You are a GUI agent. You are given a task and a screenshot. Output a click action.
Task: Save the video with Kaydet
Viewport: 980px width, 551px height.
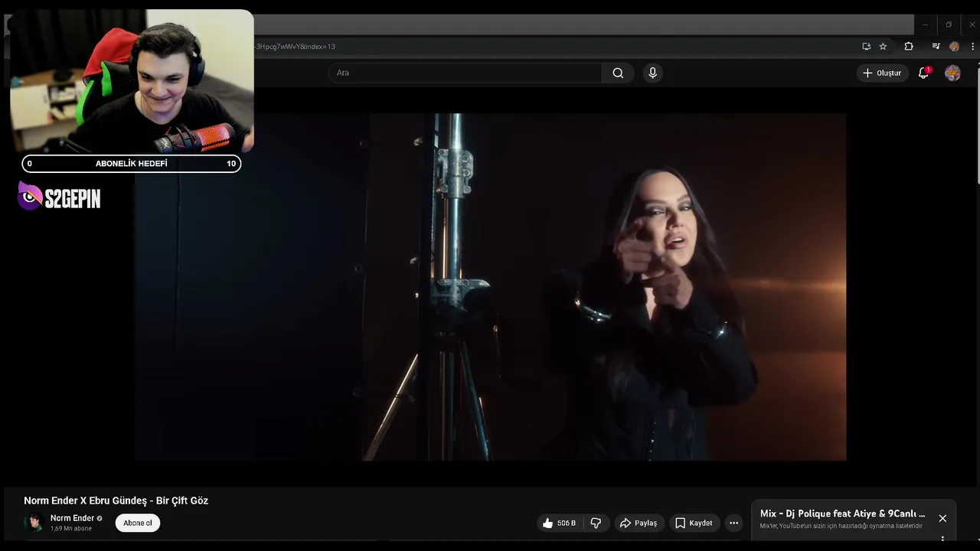tap(694, 523)
